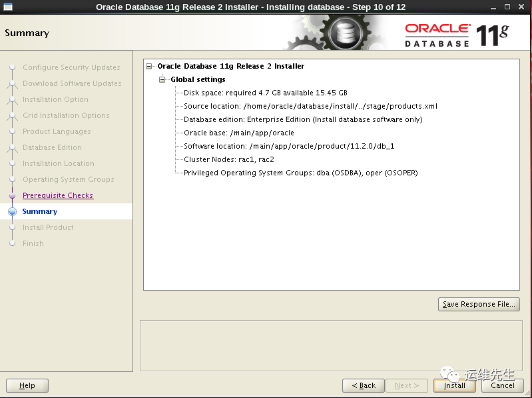
Task: Select the Oracle Database 11g Release 2 Installer root label
Action: 231,66
